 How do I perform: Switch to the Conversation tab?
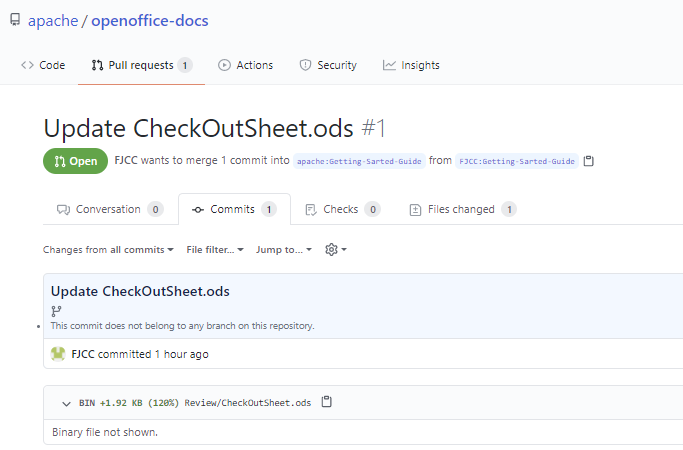[110, 210]
